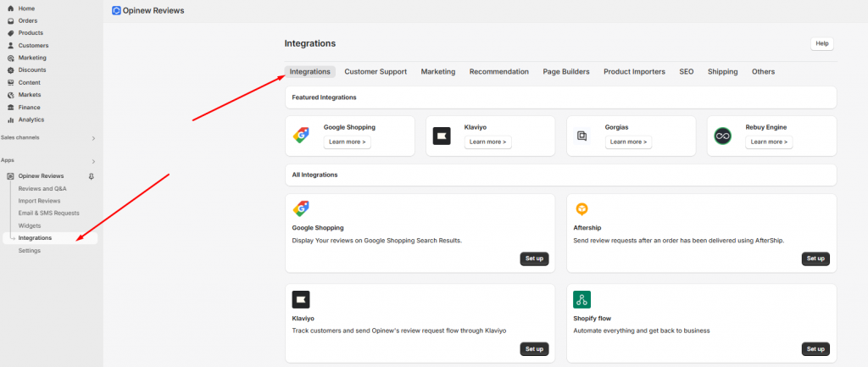The image size is (868, 367).
Task: Click the Markets globe icon
Action: click(10, 95)
